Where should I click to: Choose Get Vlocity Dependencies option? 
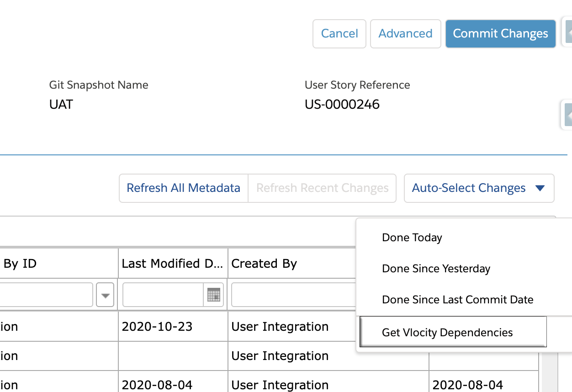click(x=453, y=332)
